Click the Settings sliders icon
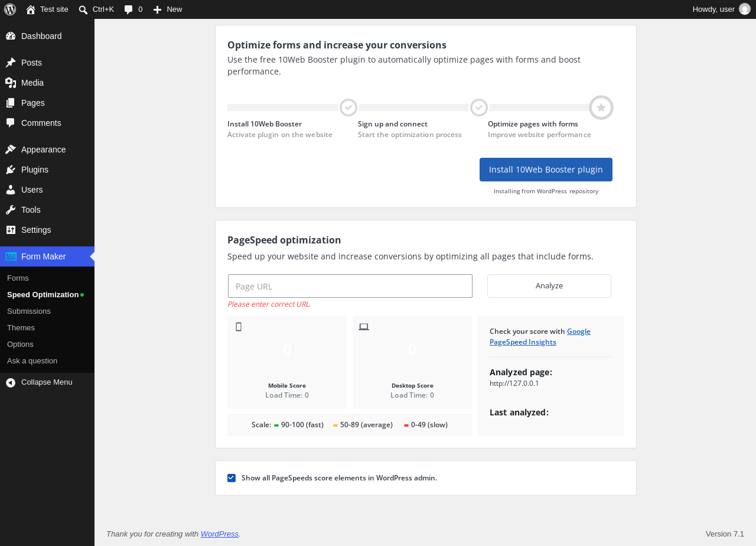Image resolution: width=756 pixels, height=546 pixels. 11,230
